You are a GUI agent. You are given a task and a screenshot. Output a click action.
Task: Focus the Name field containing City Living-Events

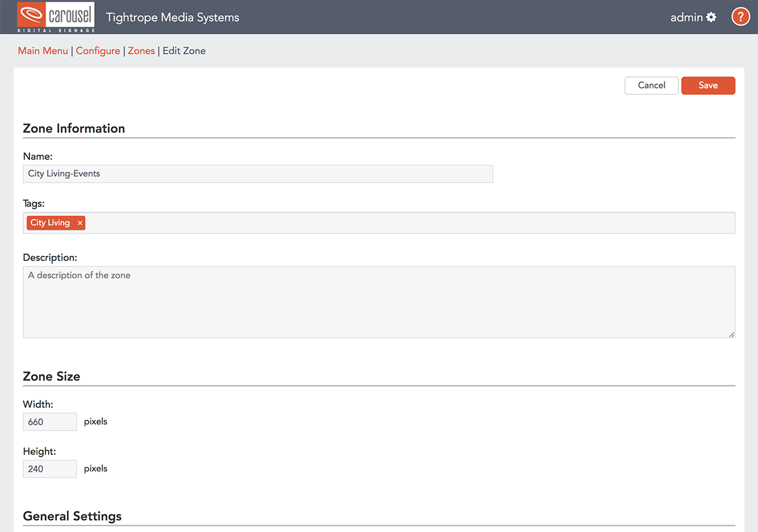point(258,174)
